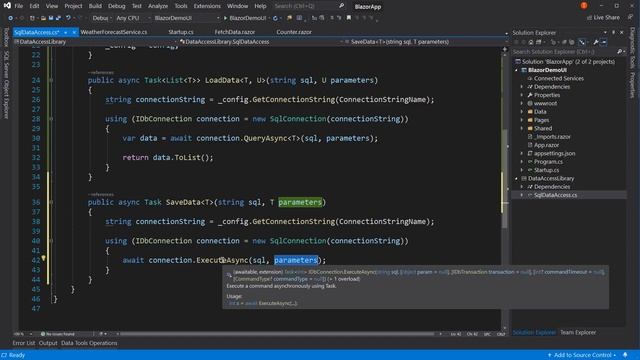
Task: Open the BlazorDemoUI startup project dropdown
Action: point(187,18)
